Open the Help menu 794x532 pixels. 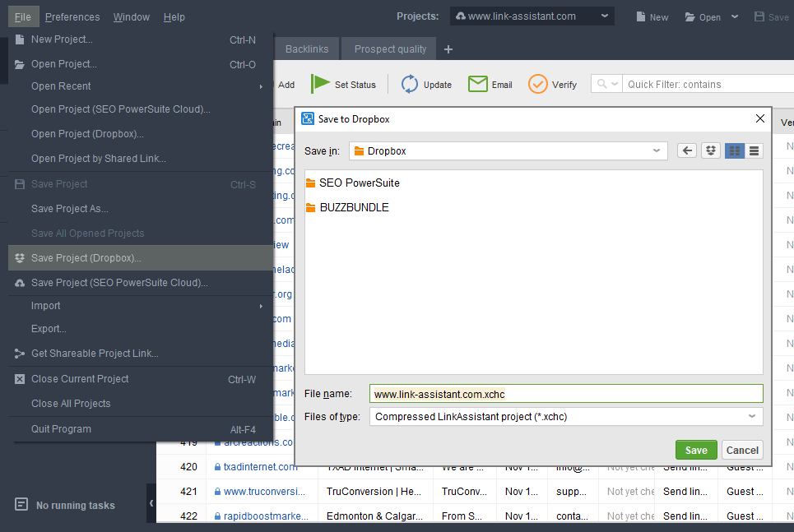174,16
